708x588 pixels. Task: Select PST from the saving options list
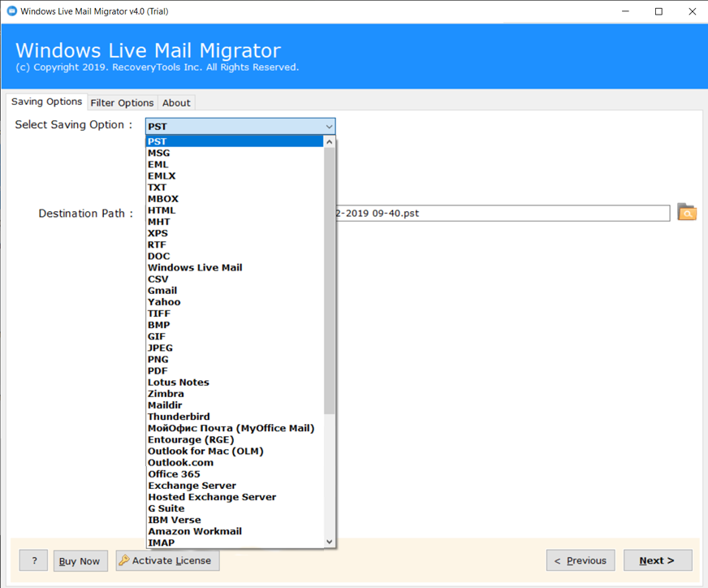pyautogui.click(x=235, y=141)
